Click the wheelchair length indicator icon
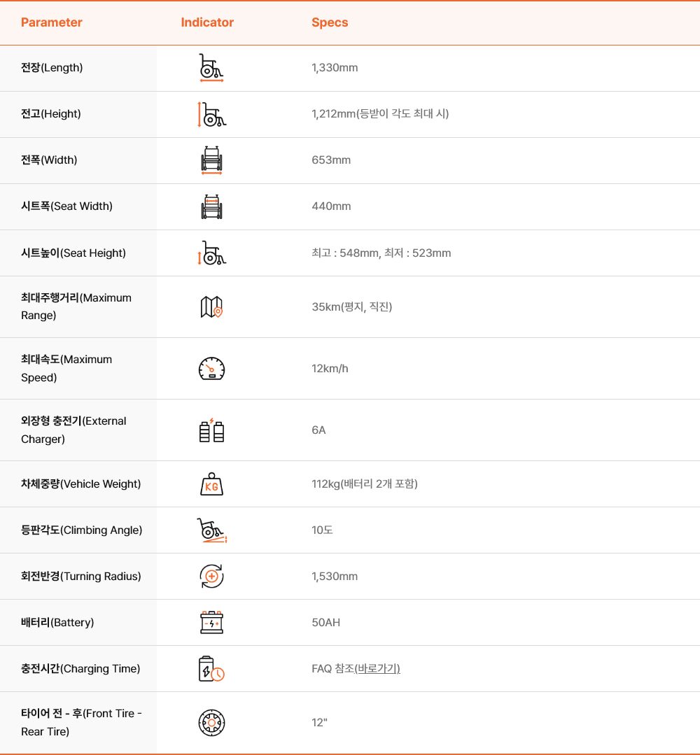The image size is (700, 755). (x=211, y=68)
